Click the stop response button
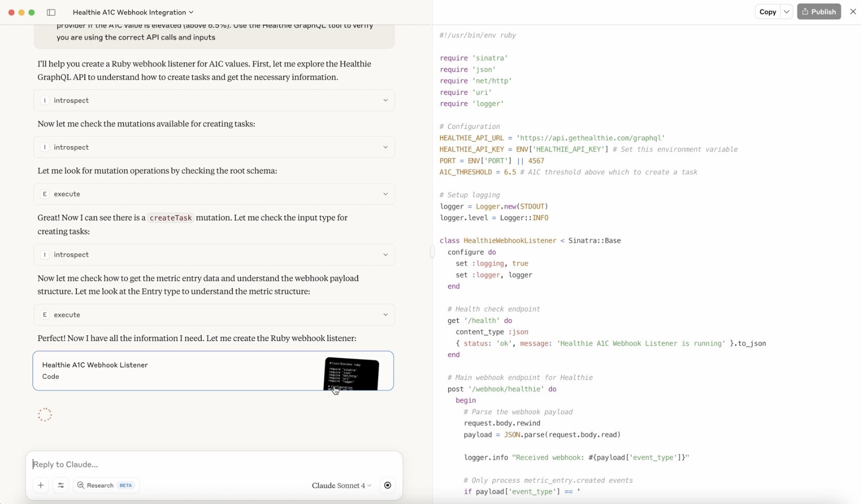Viewport: 861px width, 504px height. [387, 485]
